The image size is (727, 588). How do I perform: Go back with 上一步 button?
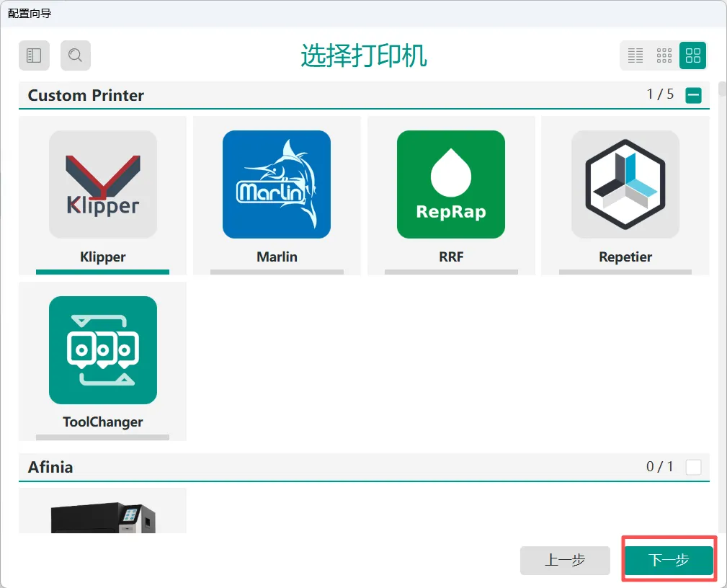point(565,560)
